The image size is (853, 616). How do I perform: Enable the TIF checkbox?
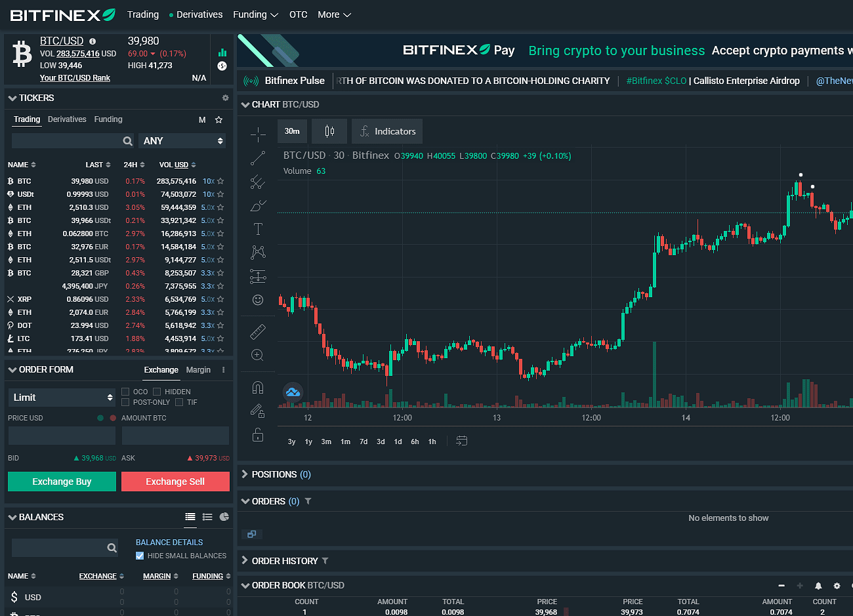point(179,402)
